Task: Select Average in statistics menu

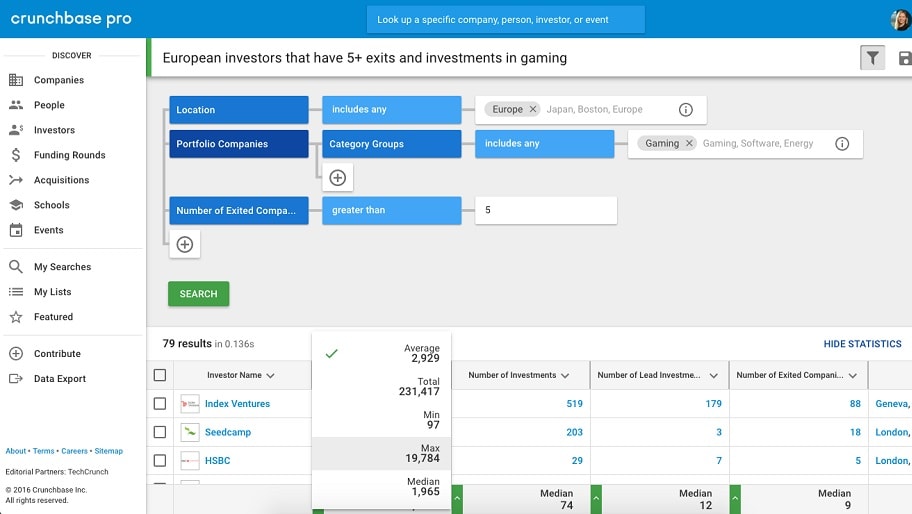Action: [x=382, y=353]
